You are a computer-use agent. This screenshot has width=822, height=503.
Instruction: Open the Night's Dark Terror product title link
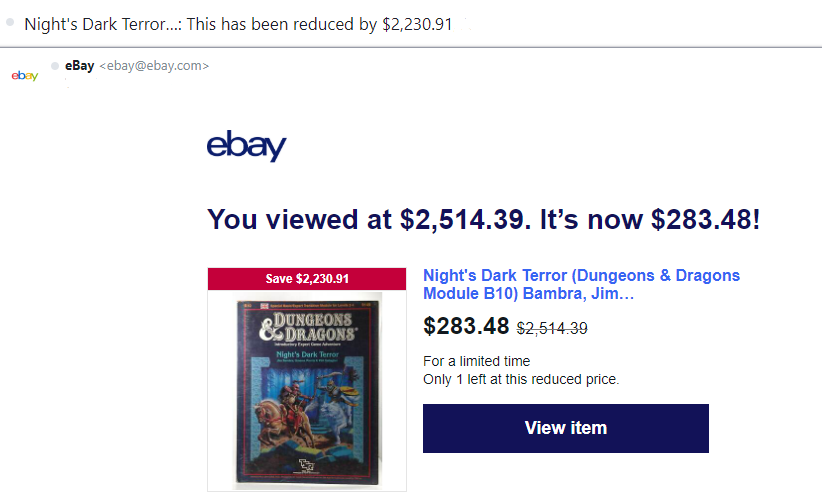tap(581, 285)
